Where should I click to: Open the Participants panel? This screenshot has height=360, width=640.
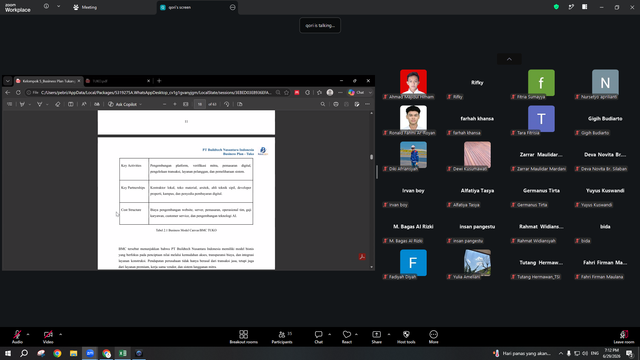(x=282, y=337)
